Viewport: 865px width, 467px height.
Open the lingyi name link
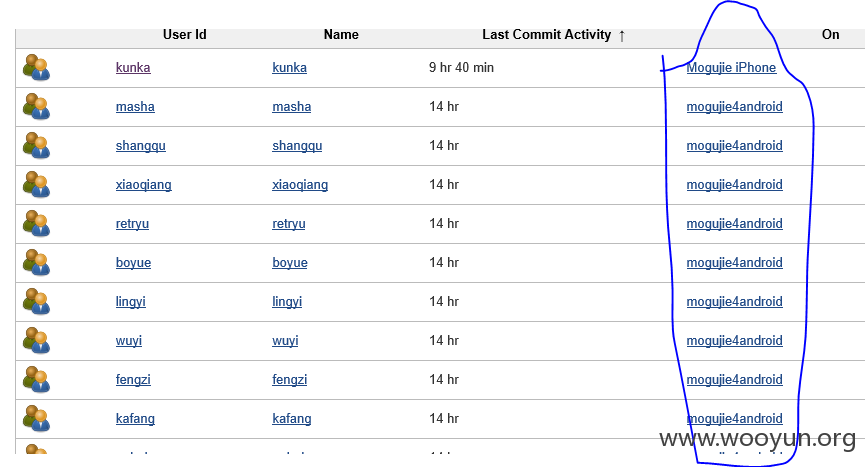click(x=287, y=302)
